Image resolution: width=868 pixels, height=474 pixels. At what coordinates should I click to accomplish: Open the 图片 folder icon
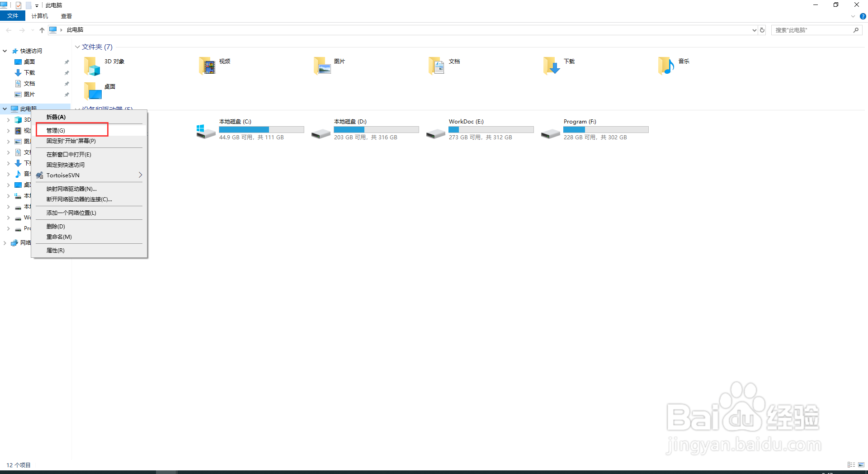pos(322,66)
